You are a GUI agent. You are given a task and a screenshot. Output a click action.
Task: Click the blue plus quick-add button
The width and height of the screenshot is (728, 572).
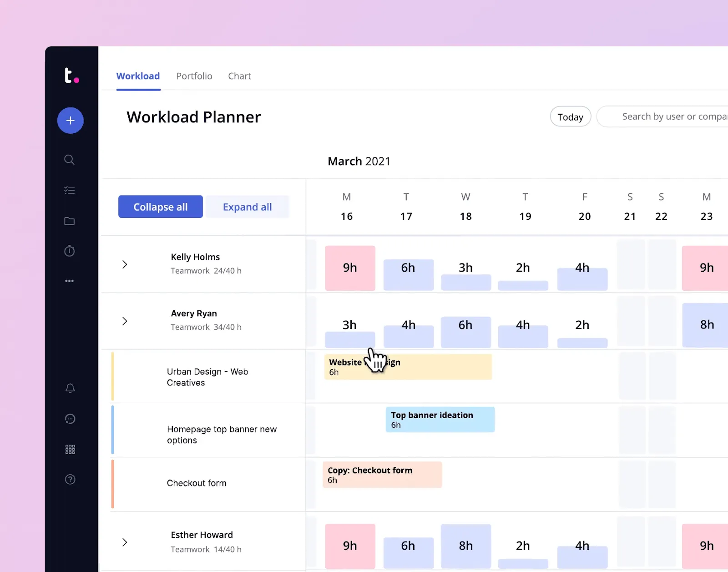[x=71, y=121]
